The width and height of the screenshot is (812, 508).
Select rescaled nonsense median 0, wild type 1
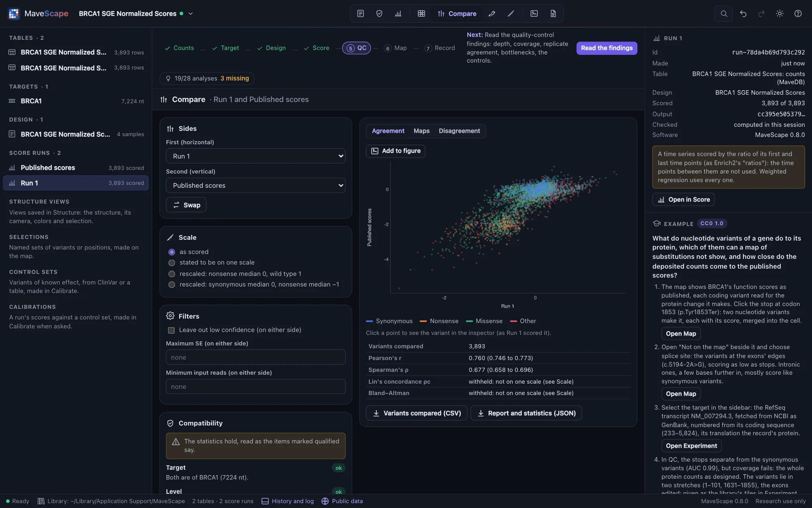coord(172,274)
